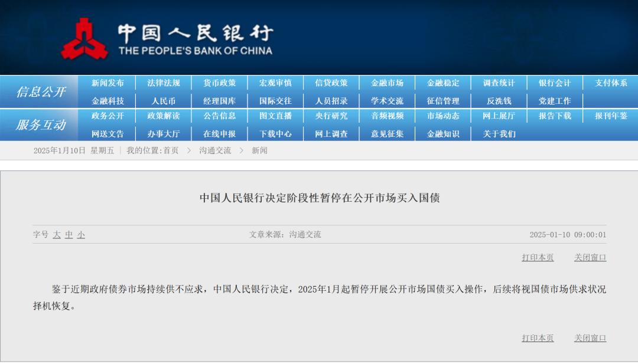Click bottom 打印本页 link below article
The image size is (638, 364).
pos(538,338)
